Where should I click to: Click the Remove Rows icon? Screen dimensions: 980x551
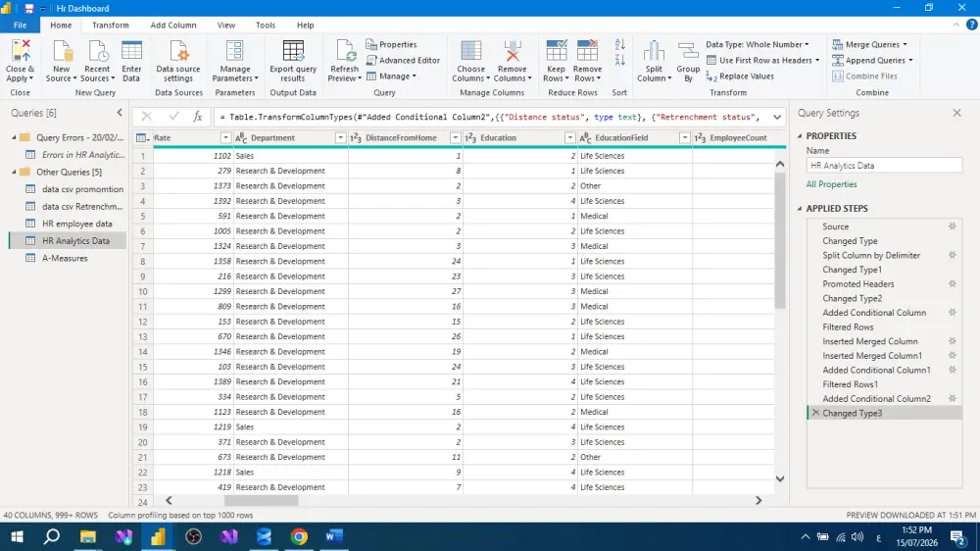[587, 51]
